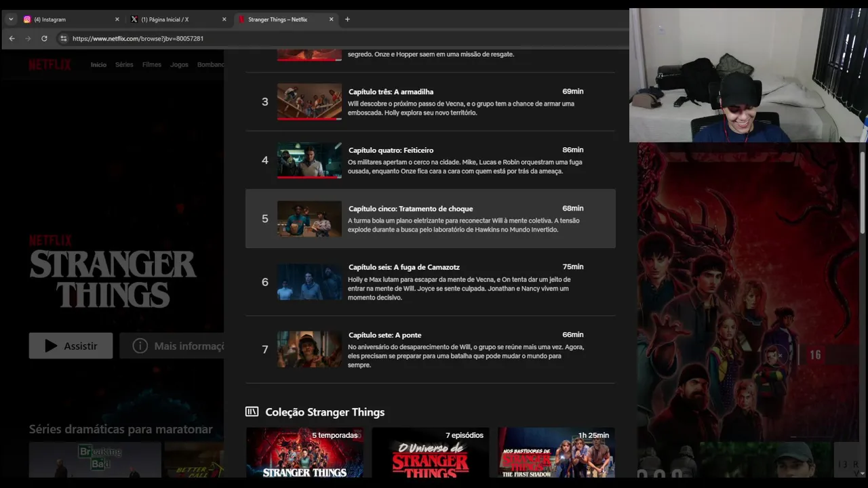Switch to the Página Inicial / X tab
Screen dimensions: 868x488
click(178, 20)
